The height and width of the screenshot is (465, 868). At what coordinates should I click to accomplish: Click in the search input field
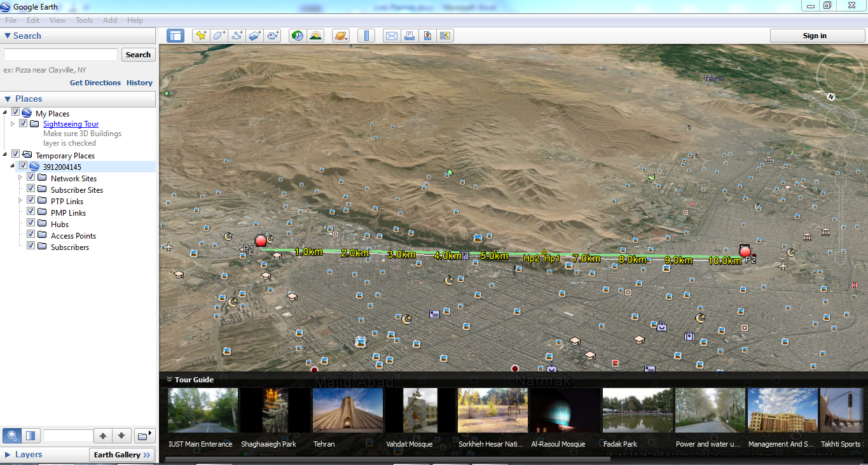point(61,55)
